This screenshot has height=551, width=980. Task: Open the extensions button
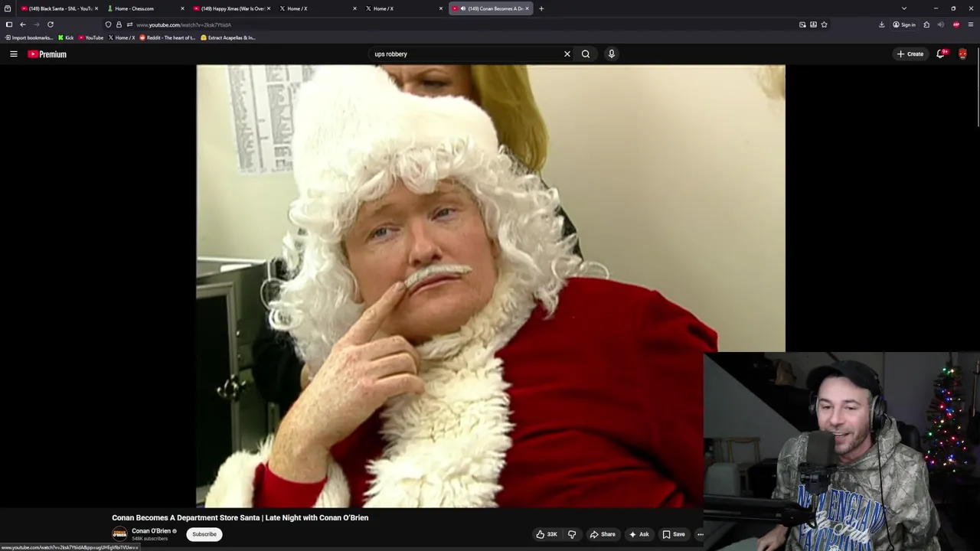coord(926,24)
